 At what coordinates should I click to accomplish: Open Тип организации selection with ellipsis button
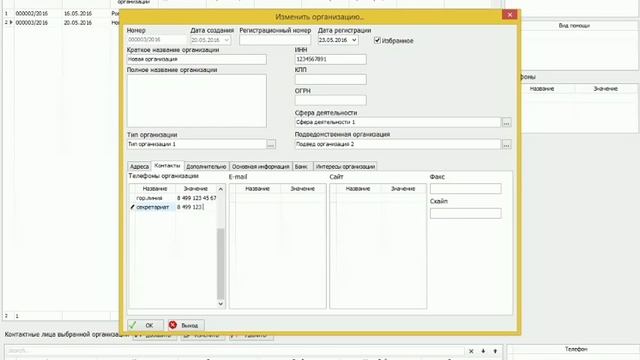pyautogui.click(x=271, y=144)
